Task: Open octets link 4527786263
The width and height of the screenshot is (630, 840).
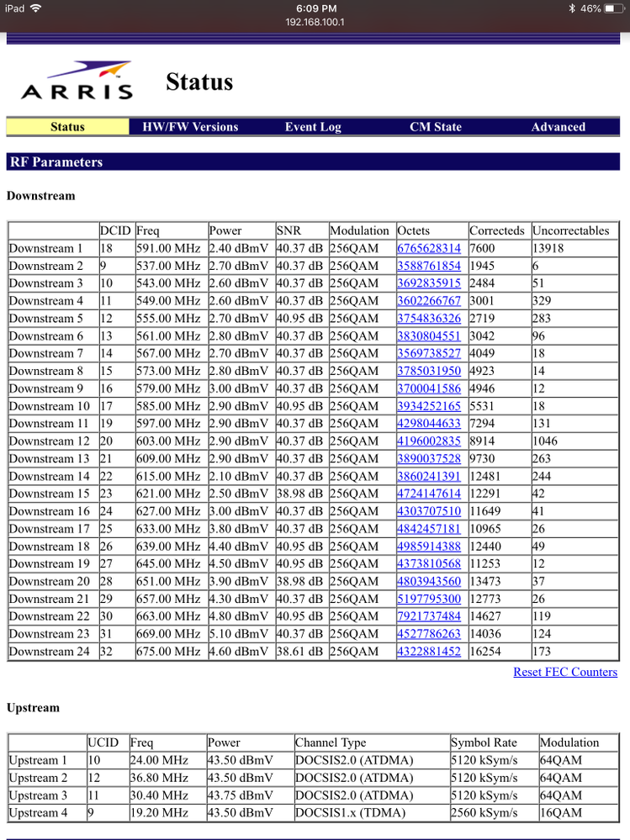Action: [429, 634]
